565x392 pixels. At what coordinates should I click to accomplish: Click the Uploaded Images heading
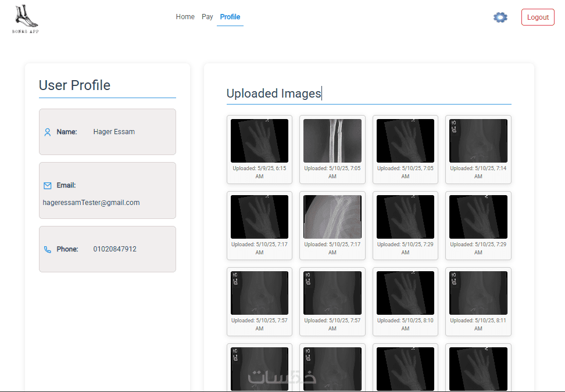(x=274, y=93)
